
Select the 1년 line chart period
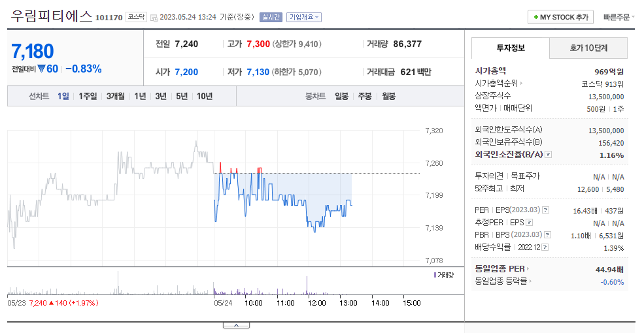140,96
